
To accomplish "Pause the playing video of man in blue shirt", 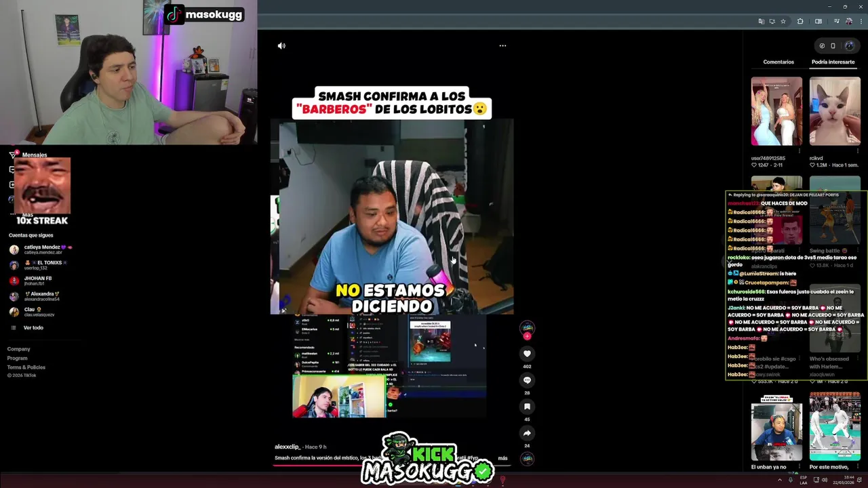I will click(392, 217).
